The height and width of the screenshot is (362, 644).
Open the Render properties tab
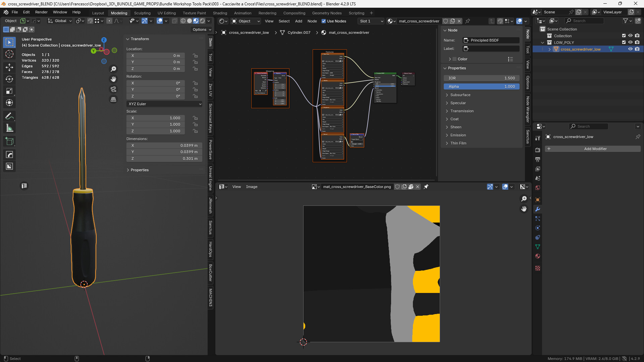(x=538, y=150)
